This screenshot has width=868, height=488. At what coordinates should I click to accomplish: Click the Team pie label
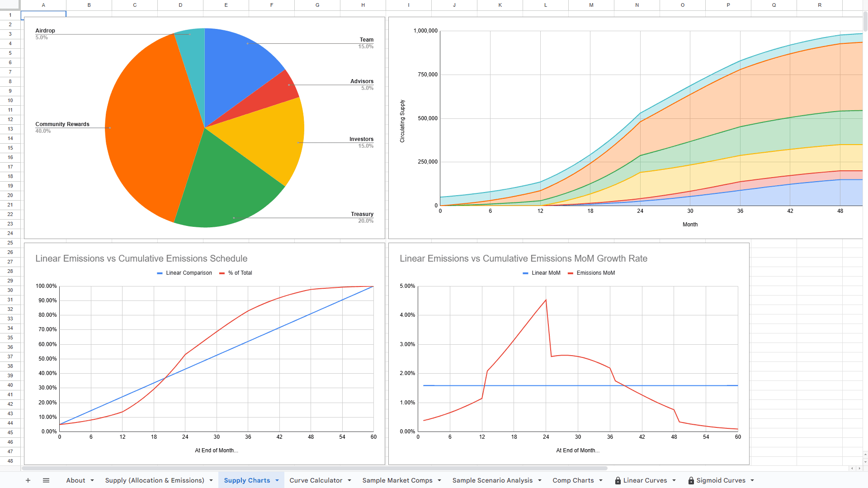pyautogui.click(x=367, y=40)
